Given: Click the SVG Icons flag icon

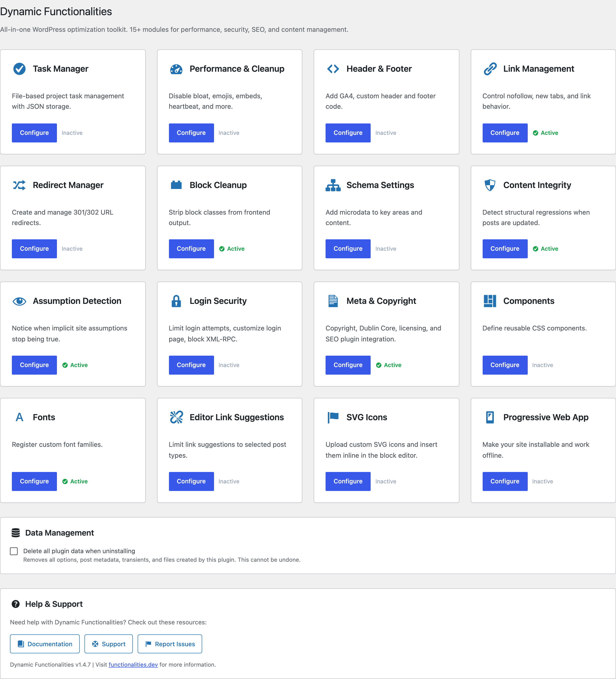Looking at the screenshot, I should click(x=333, y=417).
